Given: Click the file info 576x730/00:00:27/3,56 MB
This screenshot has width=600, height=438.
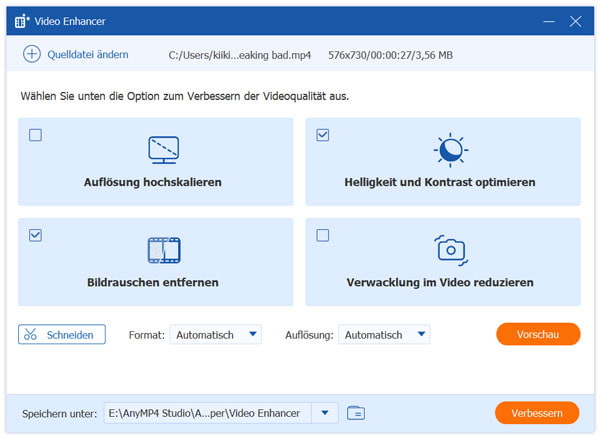Looking at the screenshot, I should (x=390, y=55).
